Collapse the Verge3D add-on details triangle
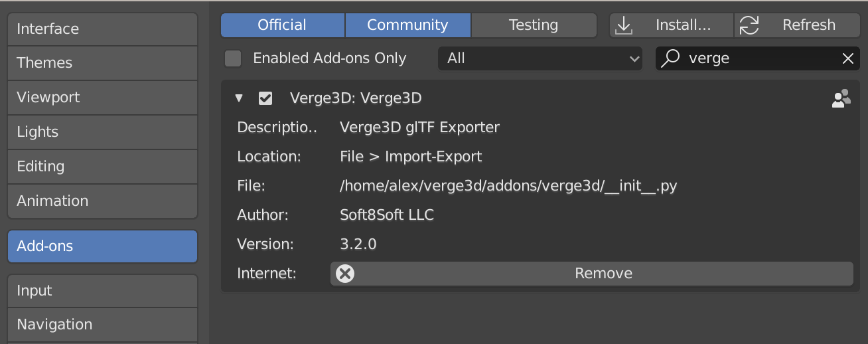868x344 pixels. 239,99
